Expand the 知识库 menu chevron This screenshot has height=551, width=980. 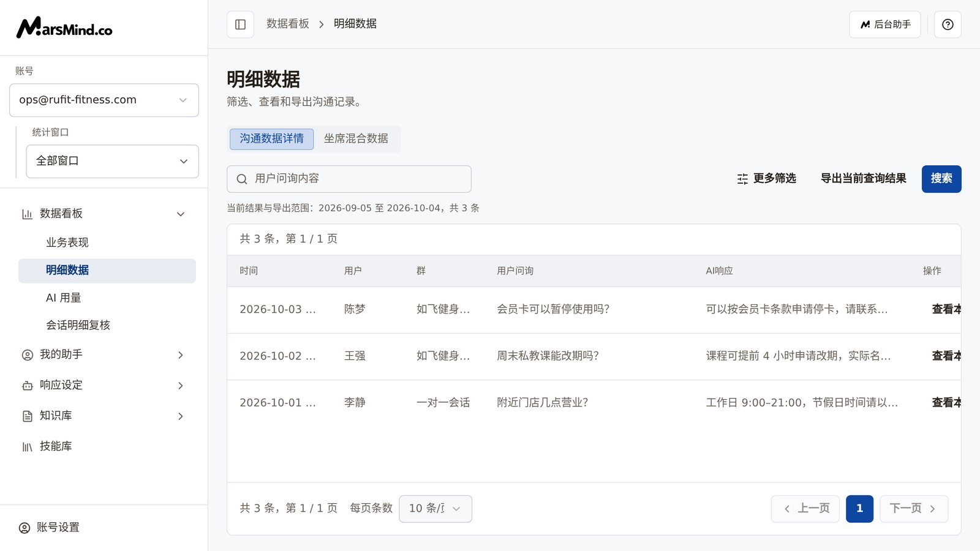coord(181,416)
